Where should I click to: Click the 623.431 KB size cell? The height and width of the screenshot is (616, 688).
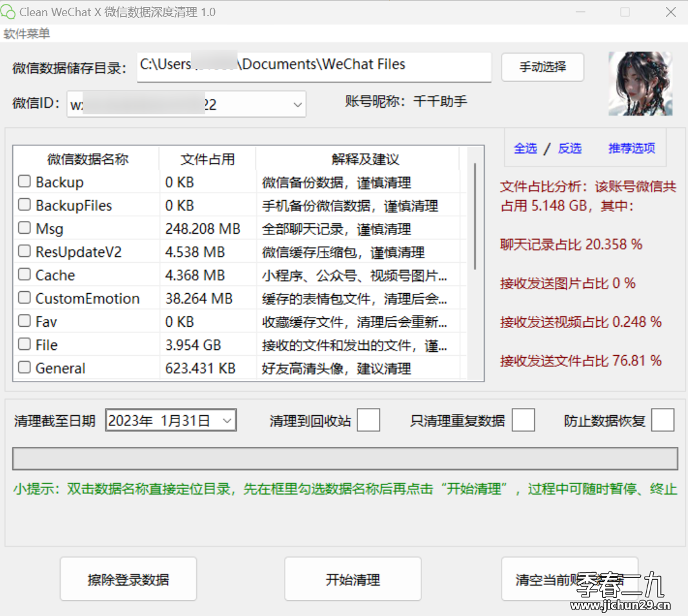pos(200,368)
